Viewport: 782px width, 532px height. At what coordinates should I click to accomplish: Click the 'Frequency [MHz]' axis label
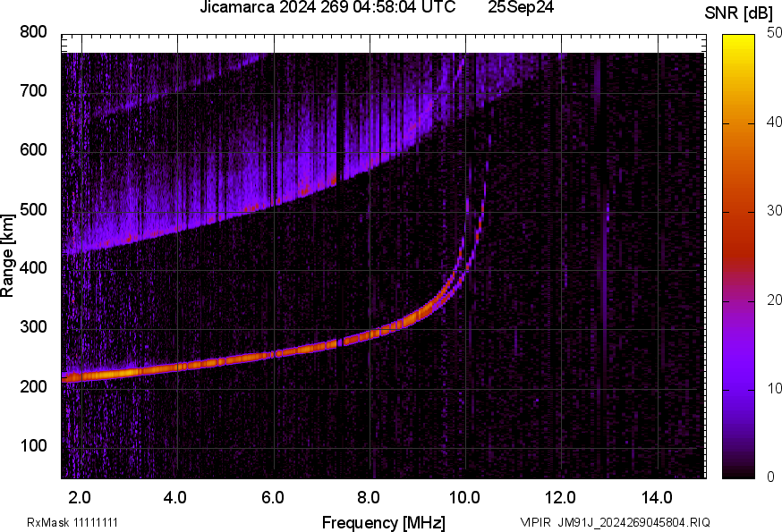tap(384, 523)
